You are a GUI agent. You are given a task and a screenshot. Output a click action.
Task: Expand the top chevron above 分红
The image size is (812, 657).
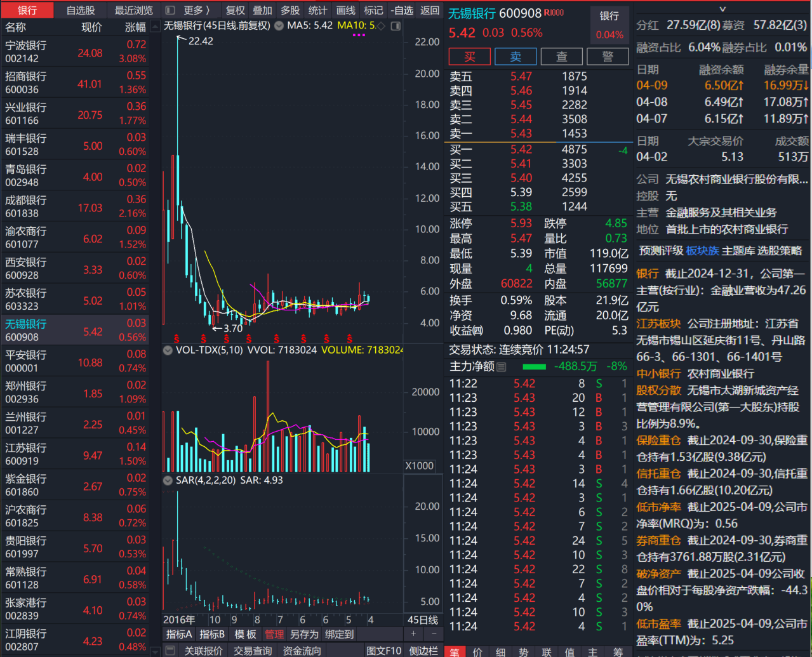point(722,9)
